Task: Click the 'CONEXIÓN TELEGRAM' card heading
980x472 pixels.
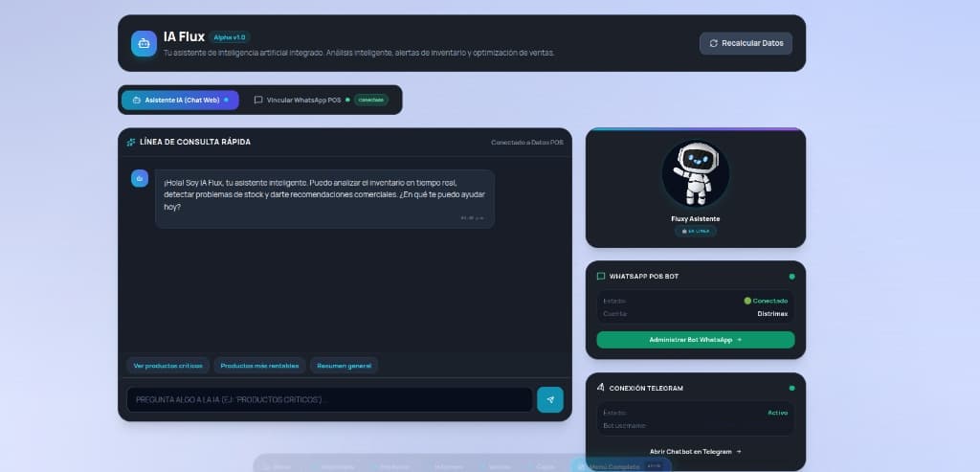Action: 646,389
